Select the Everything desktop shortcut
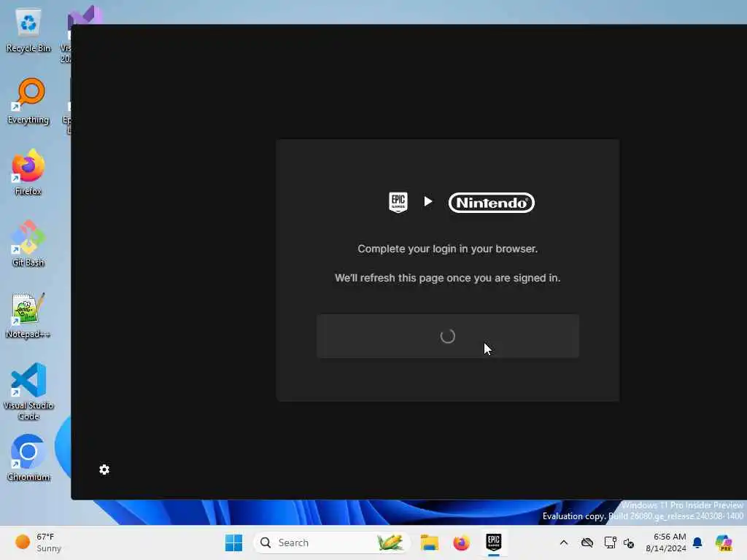The height and width of the screenshot is (560, 747). coord(28,101)
